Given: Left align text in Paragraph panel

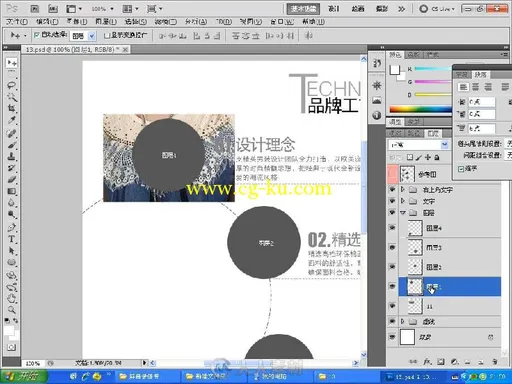Looking at the screenshot, I should tap(463, 87).
